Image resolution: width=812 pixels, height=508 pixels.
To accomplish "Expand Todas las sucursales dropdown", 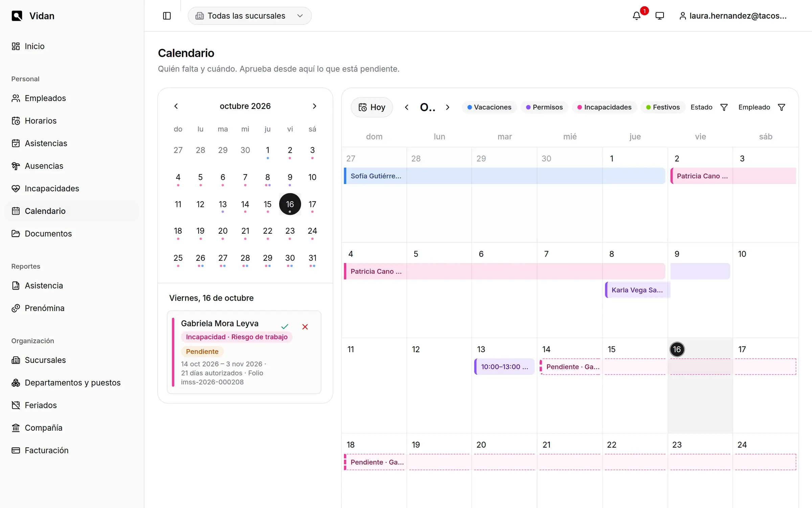I will coord(250,16).
